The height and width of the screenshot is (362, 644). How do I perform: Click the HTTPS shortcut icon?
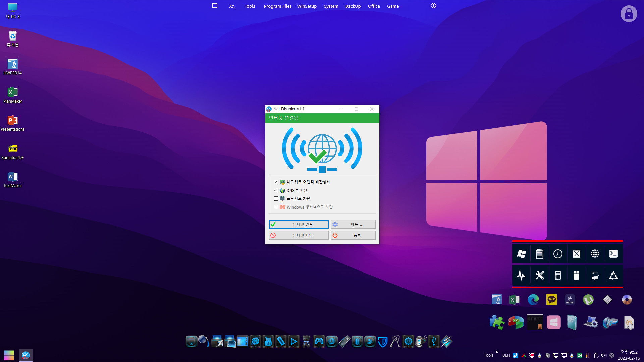tap(570, 299)
